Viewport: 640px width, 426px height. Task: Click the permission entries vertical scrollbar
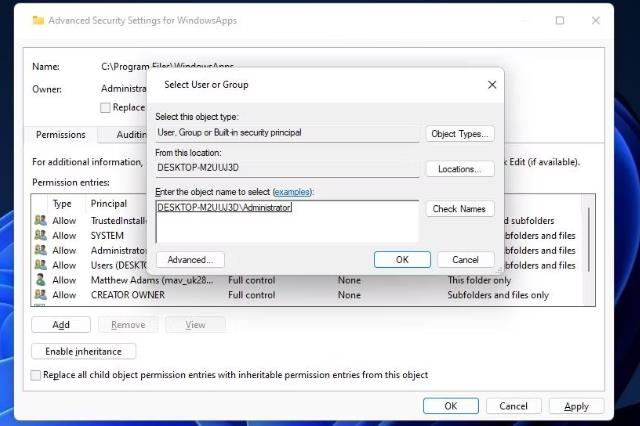(x=589, y=240)
